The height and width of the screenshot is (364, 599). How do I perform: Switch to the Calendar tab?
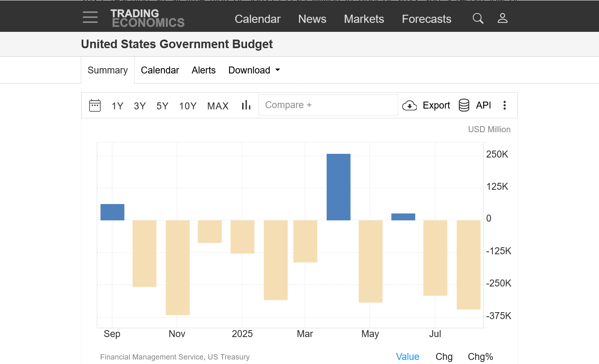160,70
